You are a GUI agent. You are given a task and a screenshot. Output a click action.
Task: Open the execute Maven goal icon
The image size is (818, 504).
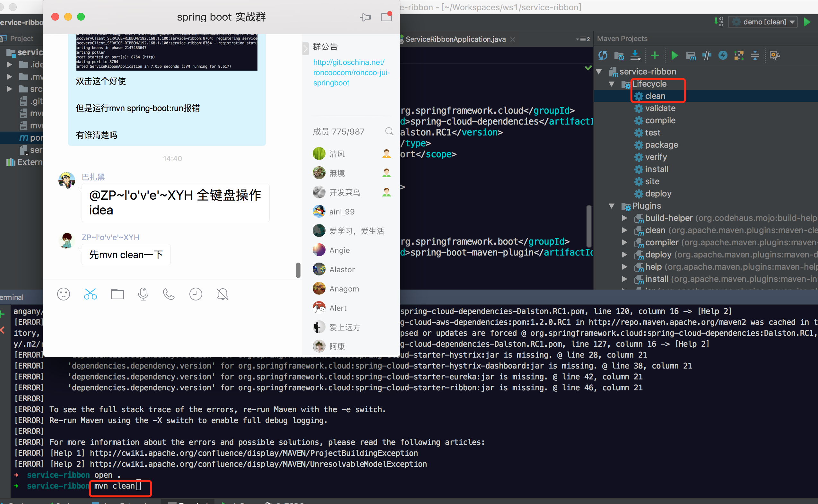tap(691, 55)
